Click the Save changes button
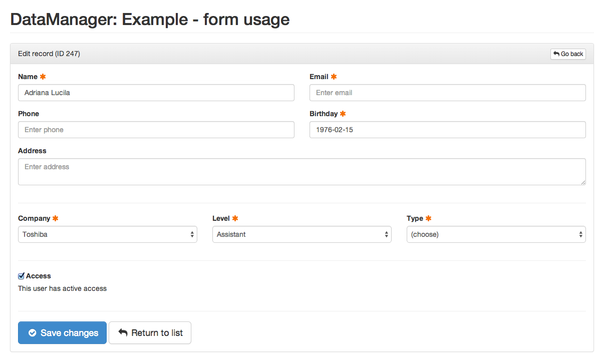Image resolution: width=604 pixels, height=364 pixels. click(63, 333)
